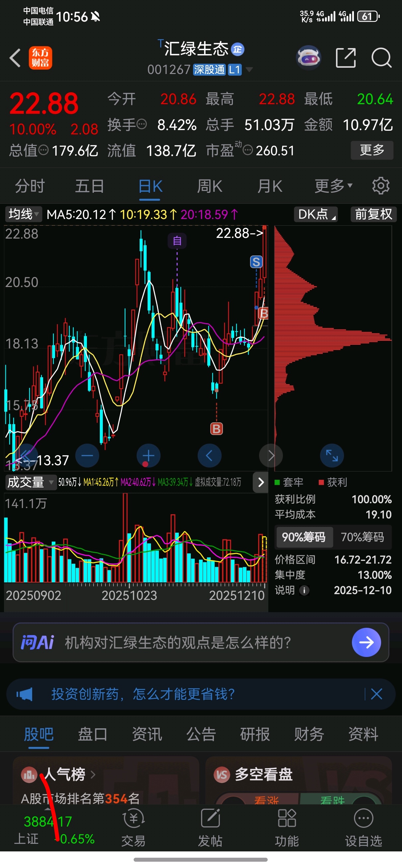Image resolution: width=402 pixels, height=868 pixels.
Task: Tap the purple 自 marker on chart
Action: pyautogui.click(x=177, y=241)
